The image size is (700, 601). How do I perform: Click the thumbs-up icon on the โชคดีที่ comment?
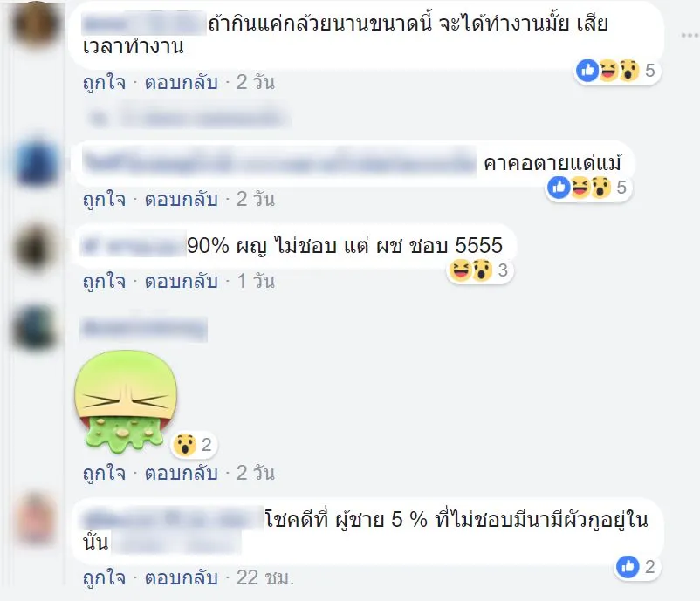click(628, 567)
